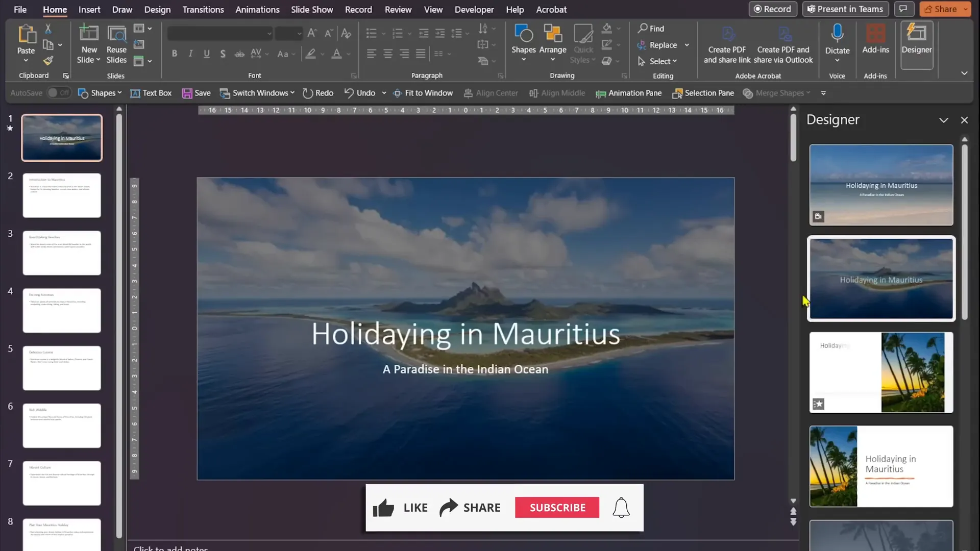This screenshot has width=980, height=551.
Task: Open the comments speech bubble icon
Action: click(903, 9)
